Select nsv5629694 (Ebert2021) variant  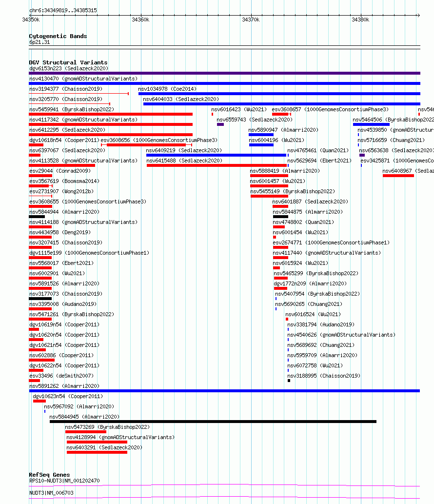click(x=319, y=161)
